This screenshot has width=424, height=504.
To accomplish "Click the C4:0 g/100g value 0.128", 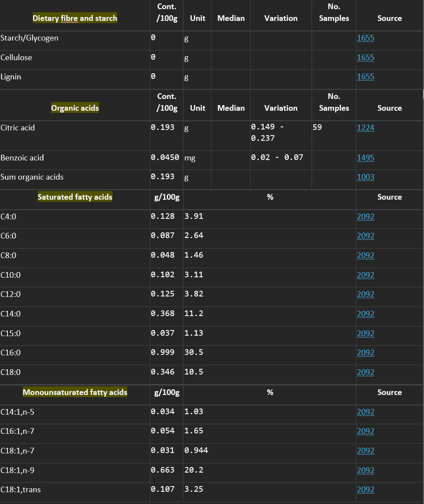I will pos(163,216).
